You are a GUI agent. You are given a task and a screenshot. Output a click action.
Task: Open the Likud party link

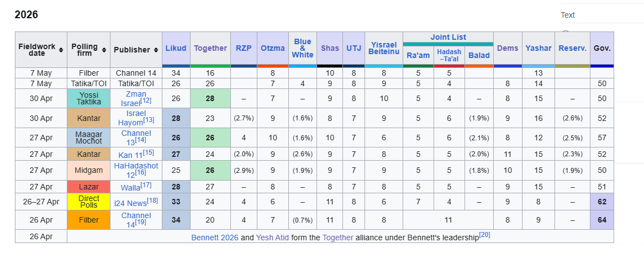click(x=176, y=48)
